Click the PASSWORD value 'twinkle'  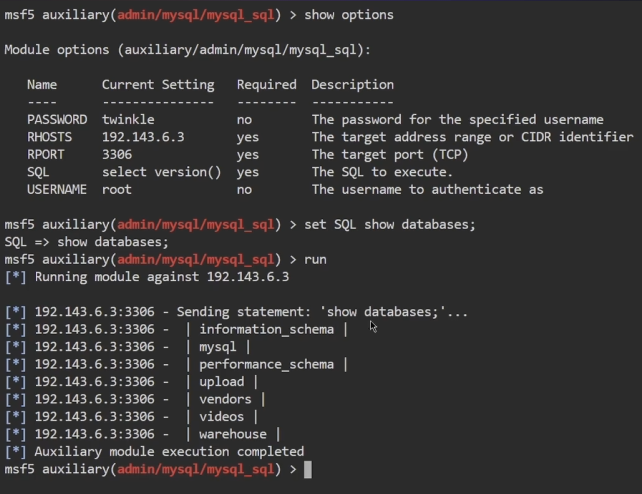[128, 119]
